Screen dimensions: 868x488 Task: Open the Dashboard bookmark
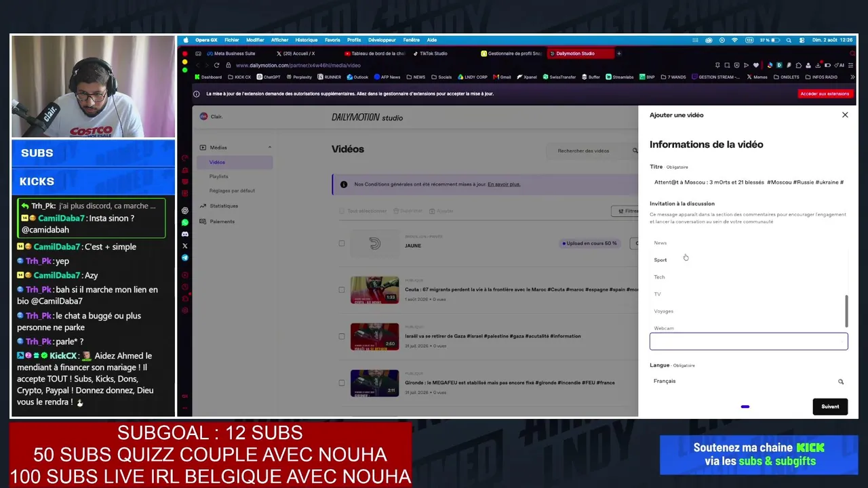[208, 77]
